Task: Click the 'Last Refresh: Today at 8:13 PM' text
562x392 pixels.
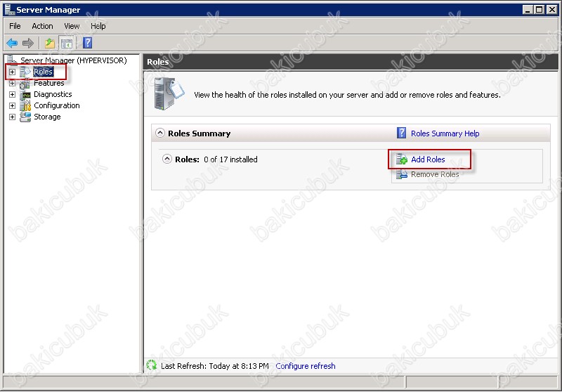Action: tap(214, 366)
